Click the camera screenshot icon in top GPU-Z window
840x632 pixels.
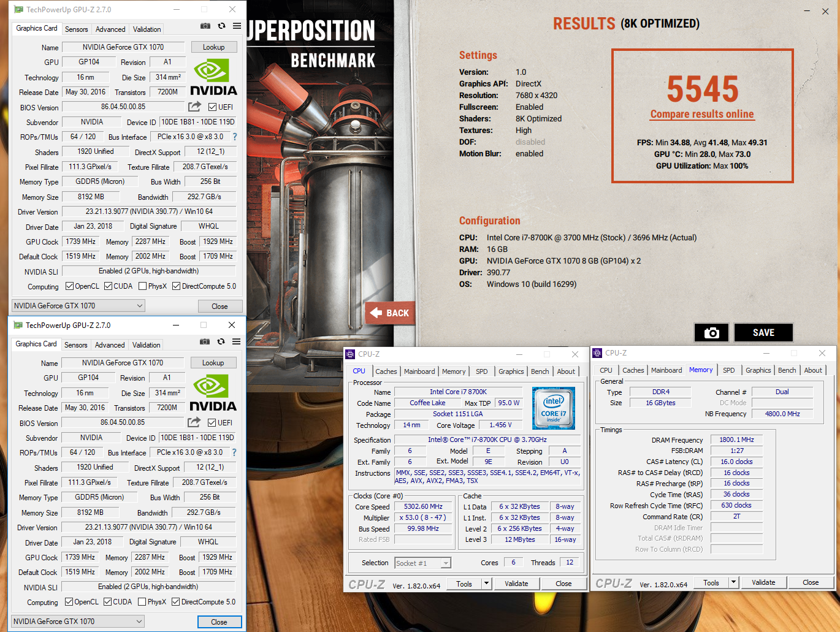point(205,26)
